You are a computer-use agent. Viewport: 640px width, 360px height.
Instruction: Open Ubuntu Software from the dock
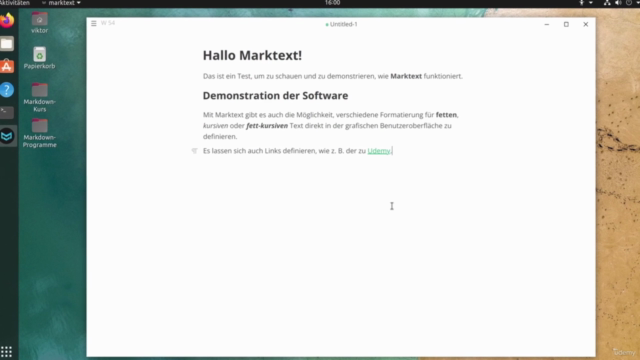click(x=7, y=66)
